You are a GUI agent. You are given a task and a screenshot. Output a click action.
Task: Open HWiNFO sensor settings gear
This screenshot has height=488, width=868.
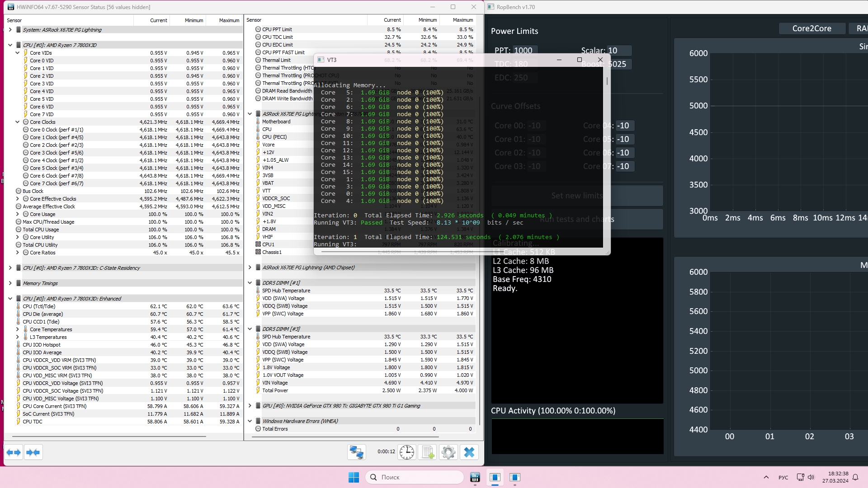point(448,452)
